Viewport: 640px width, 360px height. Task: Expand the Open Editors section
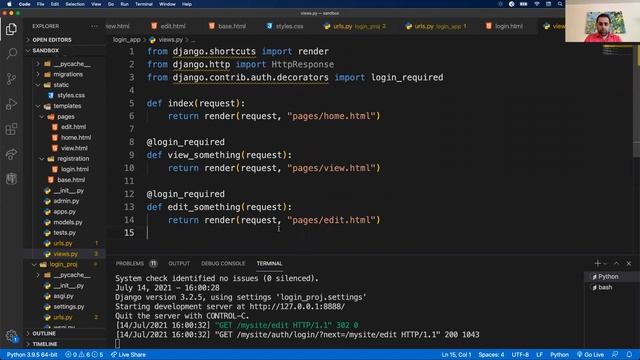pyautogui.click(x=52, y=40)
